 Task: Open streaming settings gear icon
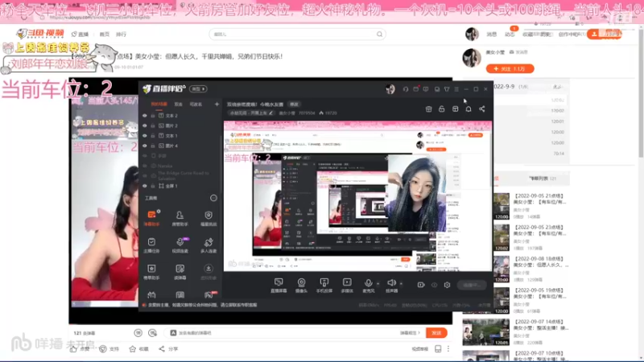(x=447, y=285)
